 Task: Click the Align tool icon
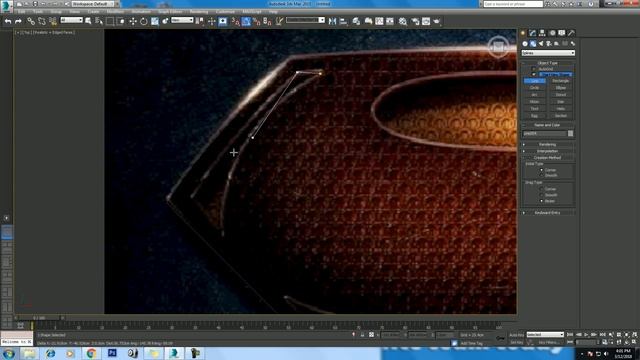click(343, 21)
